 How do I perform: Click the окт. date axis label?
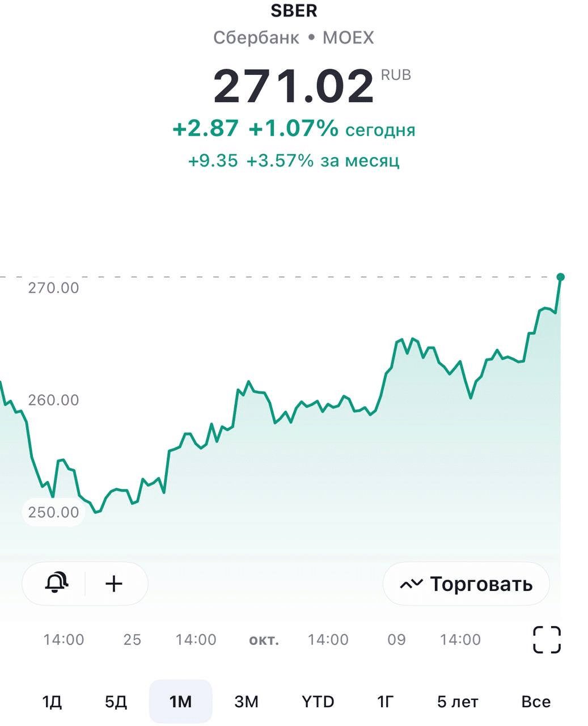pyautogui.click(x=264, y=640)
